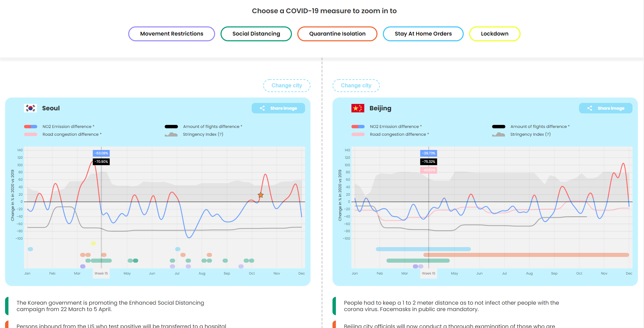644x328 pixels.
Task: Toggle the Social Distancing measure filter
Action: pos(256,34)
